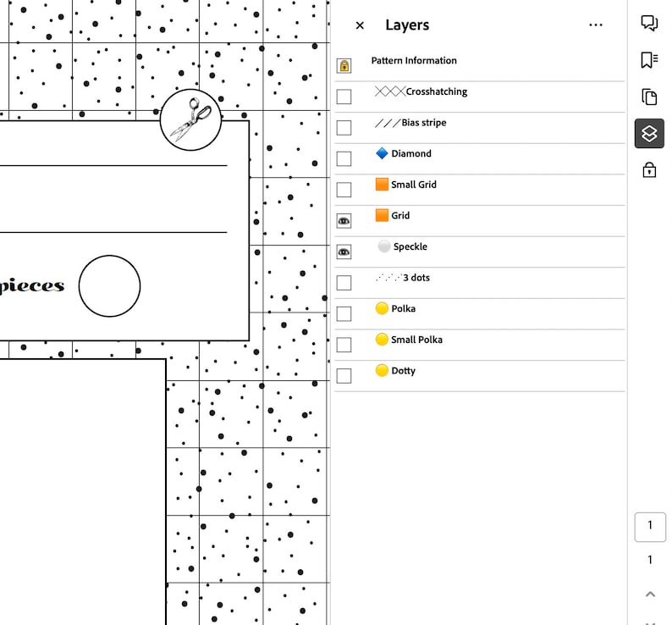Viewport: 672px width, 625px height.
Task: Select the 3 dots layer name
Action: pyautogui.click(x=416, y=278)
